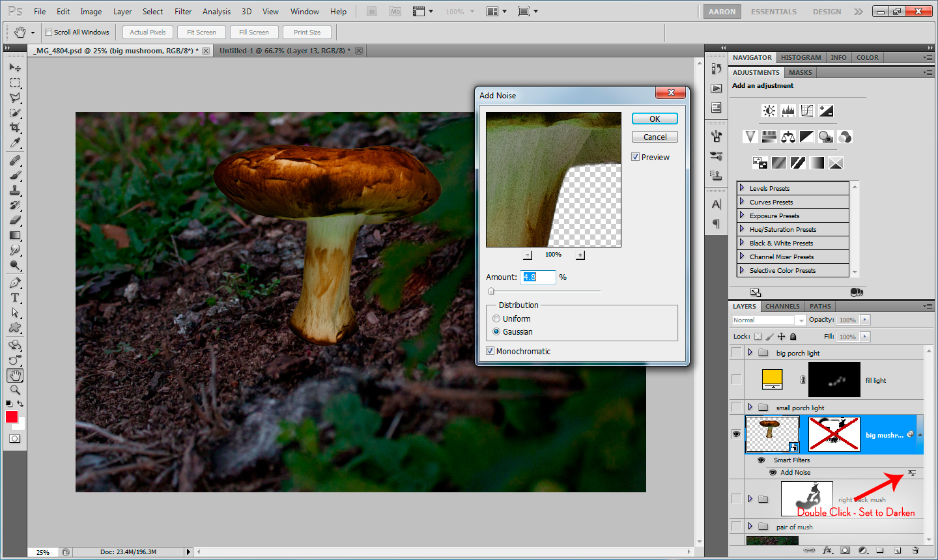Choose the Horizontal Type tool
This screenshot has height=560, width=938.
[x=15, y=298]
